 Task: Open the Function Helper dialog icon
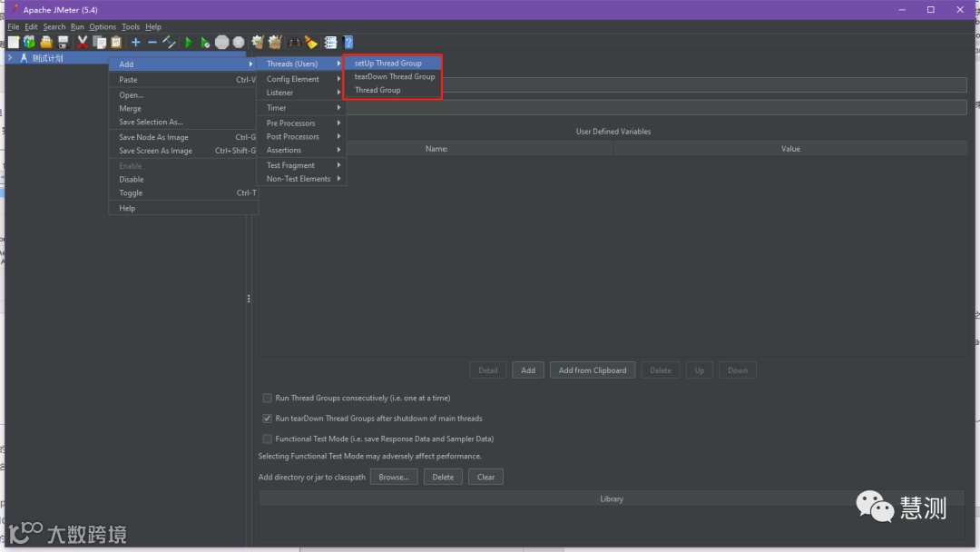pyautogui.click(x=330, y=43)
